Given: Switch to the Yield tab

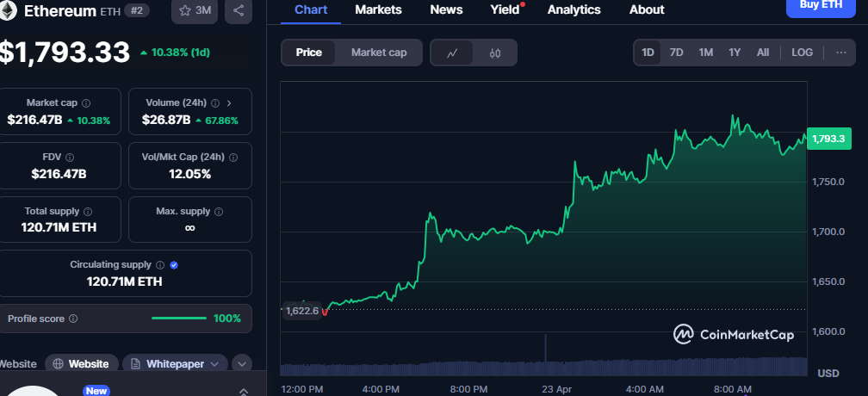Looking at the screenshot, I should (x=505, y=10).
